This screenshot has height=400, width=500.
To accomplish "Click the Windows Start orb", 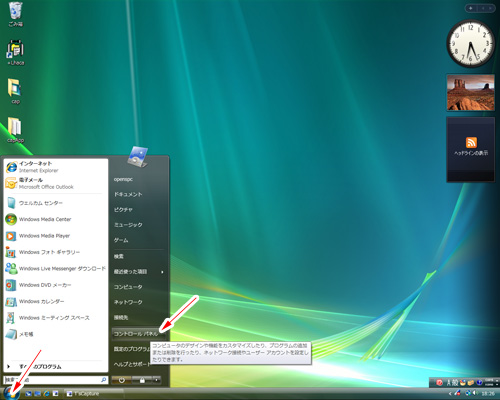I will 12,393.
